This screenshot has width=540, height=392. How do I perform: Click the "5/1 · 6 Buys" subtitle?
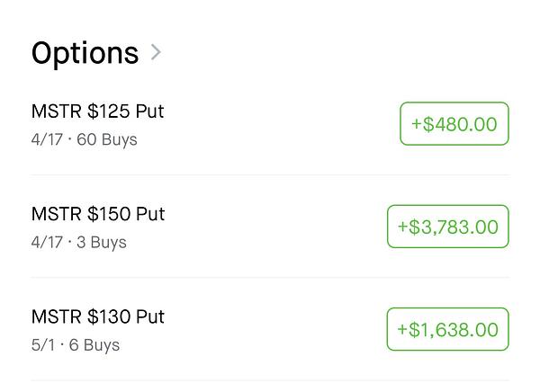click(75, 344)
